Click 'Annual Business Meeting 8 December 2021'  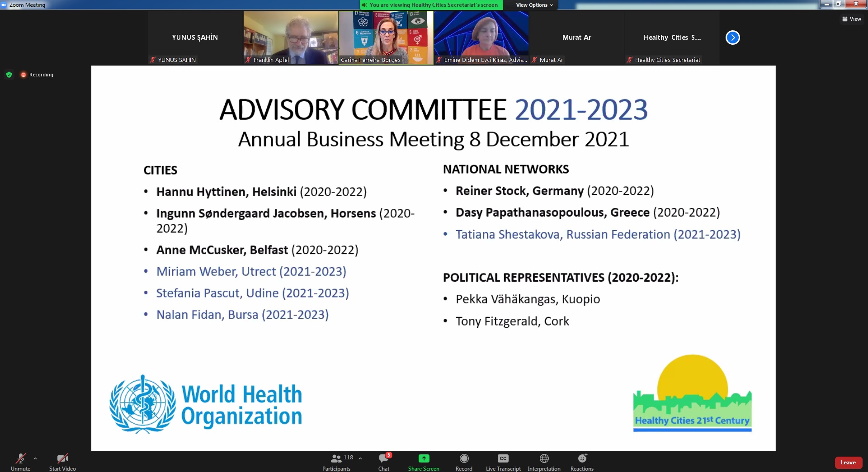433,139
